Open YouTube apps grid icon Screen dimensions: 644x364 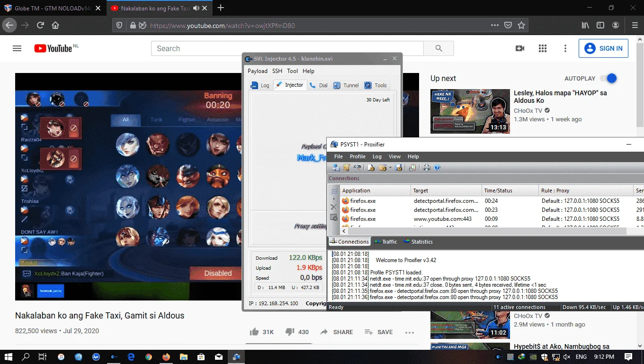(x=543, y=48)
